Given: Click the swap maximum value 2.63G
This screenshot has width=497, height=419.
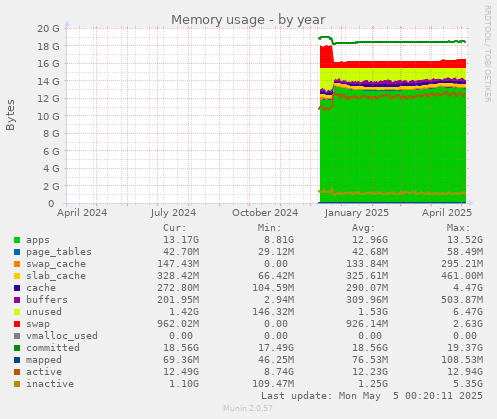Looking at the screenshot, I should [x=468, y=324].
